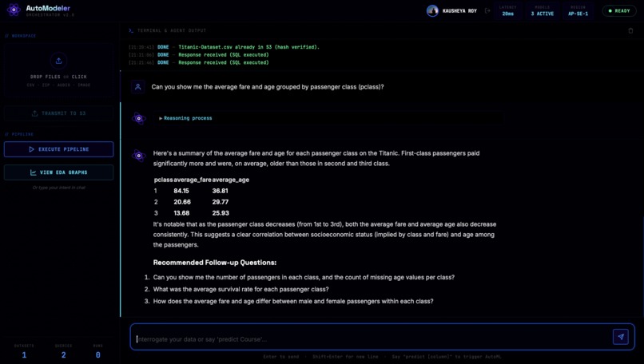Click the 13.68 fare value
The image size is (644, 364).
click(181, 212)
